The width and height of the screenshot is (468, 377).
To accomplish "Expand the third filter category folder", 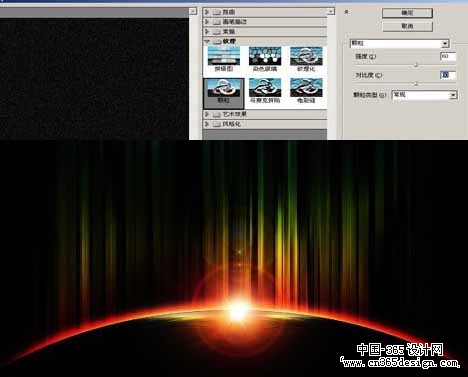I will (x=207, y=31).
